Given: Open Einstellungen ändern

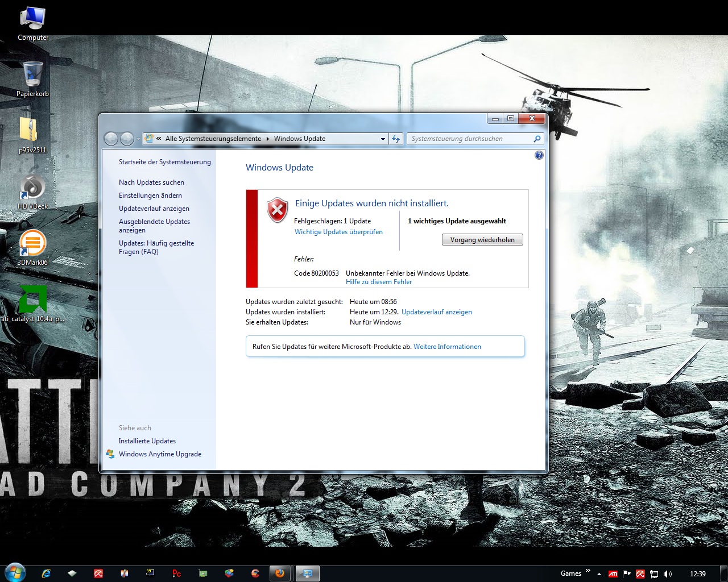Looking at the screenshot, I should coord(150,196).
